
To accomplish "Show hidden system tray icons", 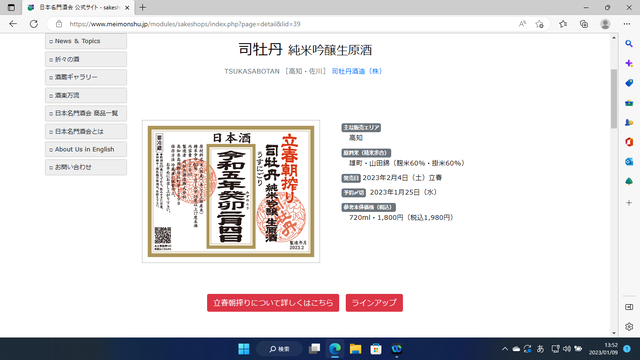I will point(505,349).
